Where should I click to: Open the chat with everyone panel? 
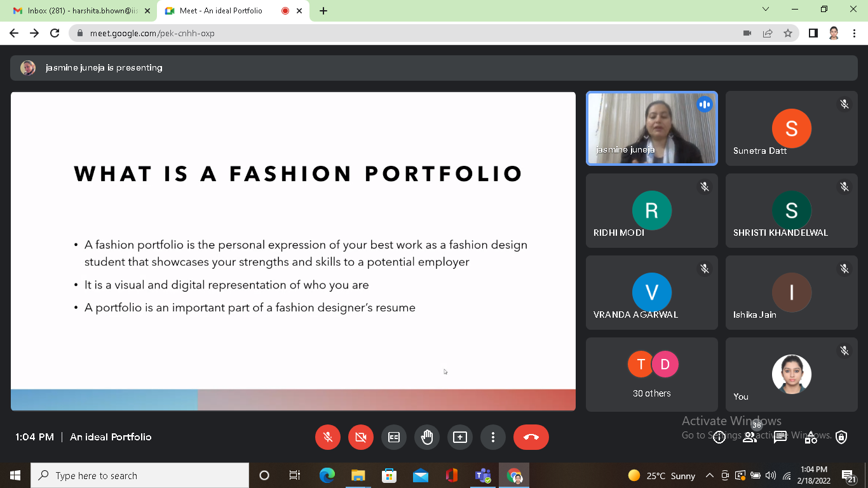[x=780, y=437]
